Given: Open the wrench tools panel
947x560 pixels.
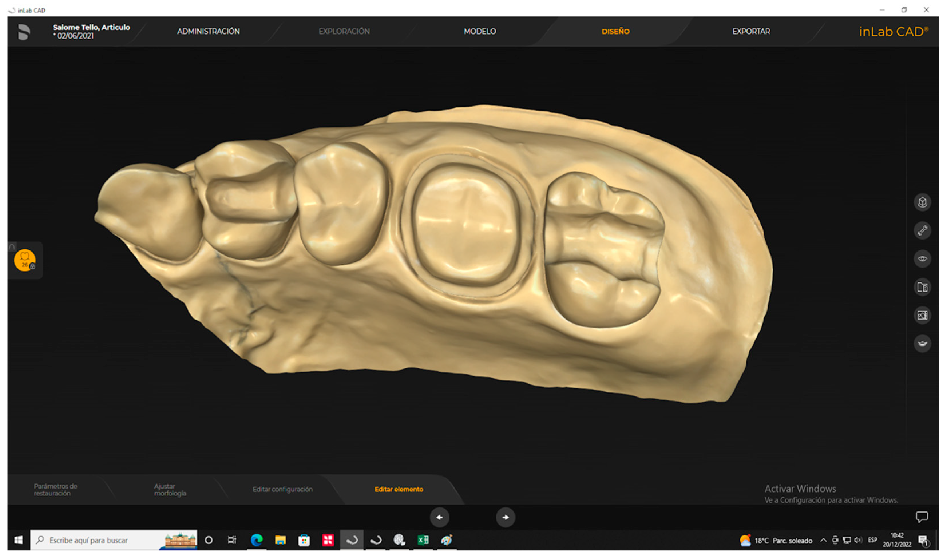Looking at the screenshot, I should (x=922, y=231).
